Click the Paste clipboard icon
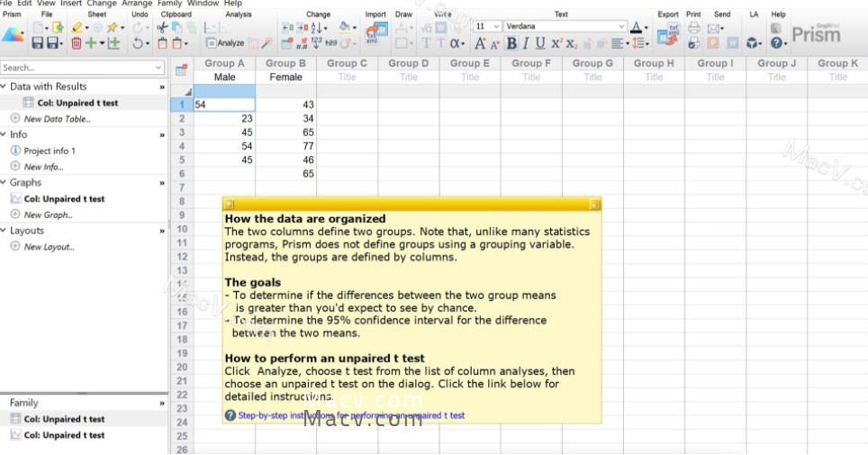This screenshot has width=868, height=455. pyautogui.click(x=163, y=42)
